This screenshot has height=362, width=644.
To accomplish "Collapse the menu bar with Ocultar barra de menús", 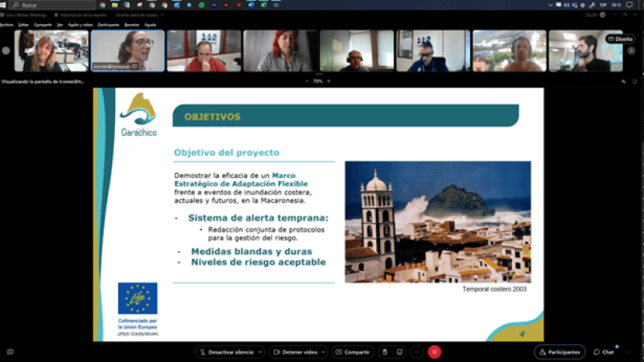I will pos(139,15).
